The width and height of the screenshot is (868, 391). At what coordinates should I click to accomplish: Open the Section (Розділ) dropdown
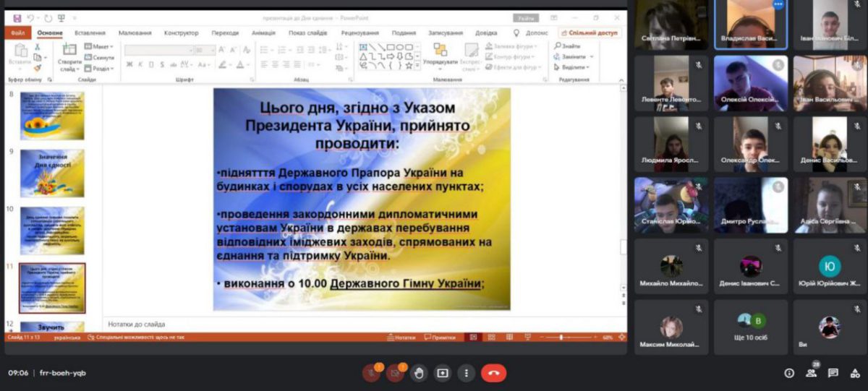98,68
